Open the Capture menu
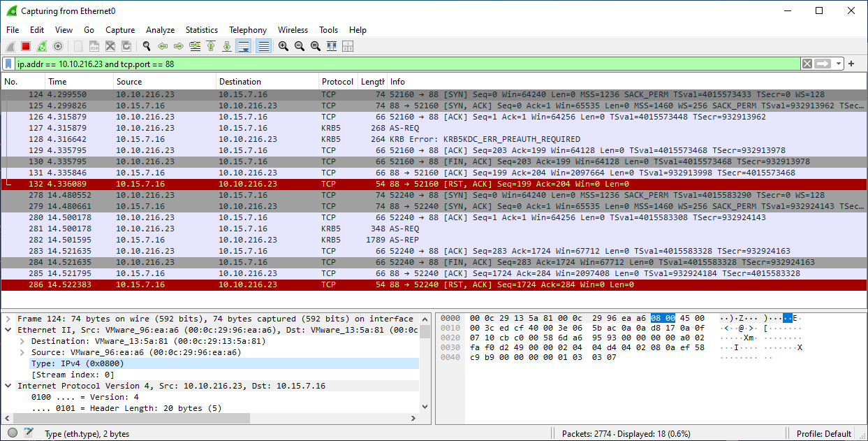 [x=120, y=30]
